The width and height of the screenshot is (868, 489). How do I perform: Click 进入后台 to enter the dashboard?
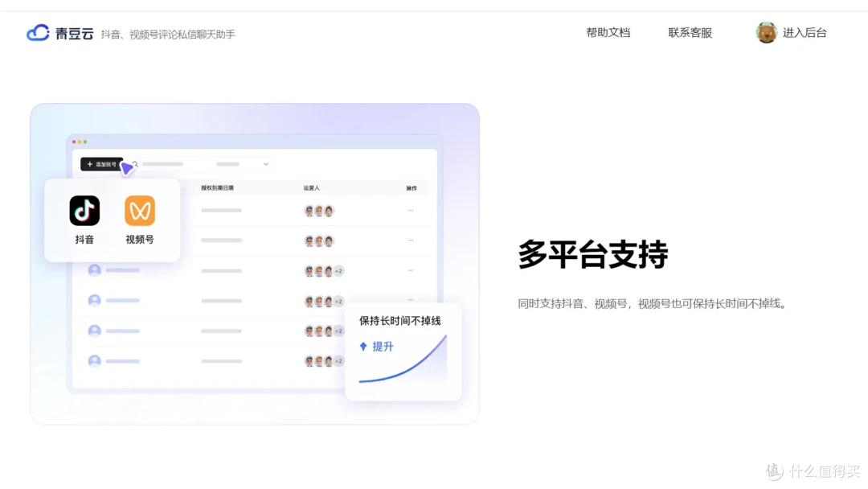point(805,33)
